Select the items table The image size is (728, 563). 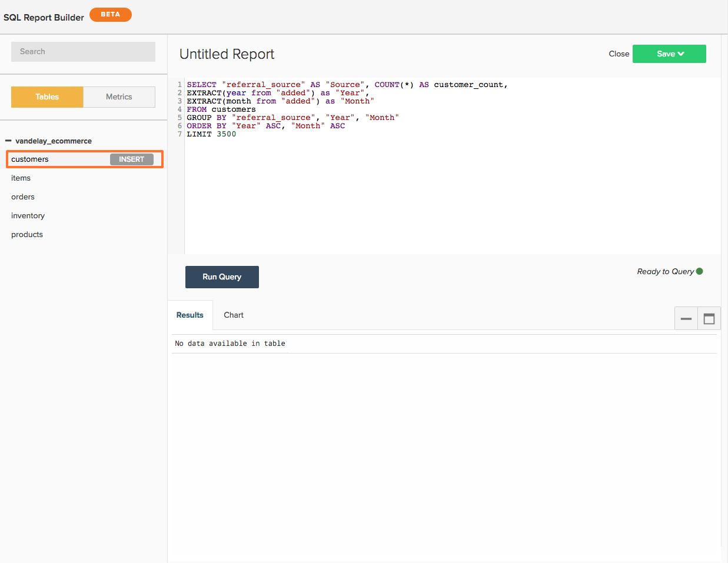click(x=21, y=178)
